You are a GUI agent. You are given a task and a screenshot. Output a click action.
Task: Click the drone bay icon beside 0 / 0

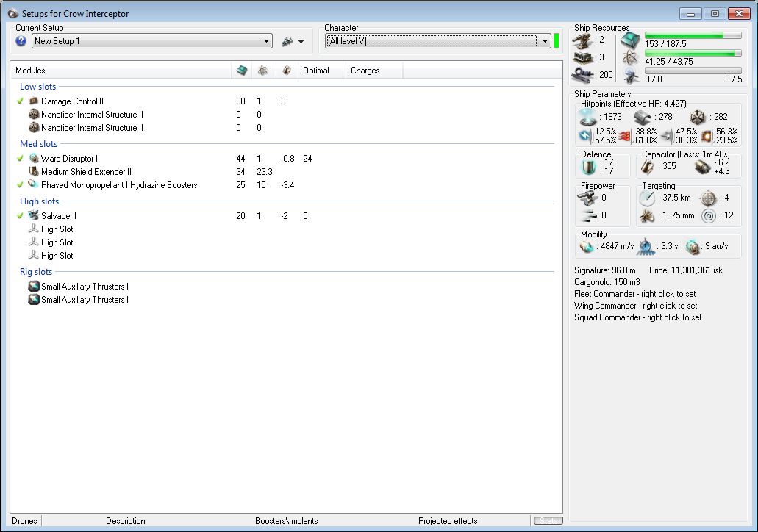[631, 76]
